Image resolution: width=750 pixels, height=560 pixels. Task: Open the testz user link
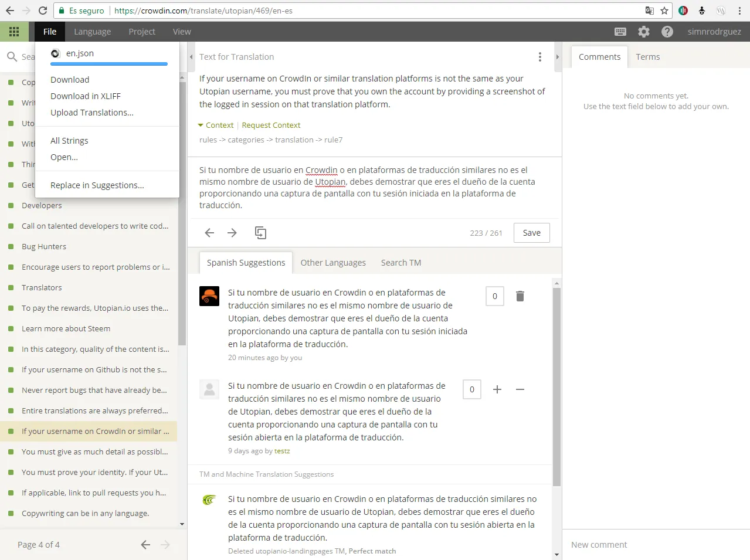[282, 451]
